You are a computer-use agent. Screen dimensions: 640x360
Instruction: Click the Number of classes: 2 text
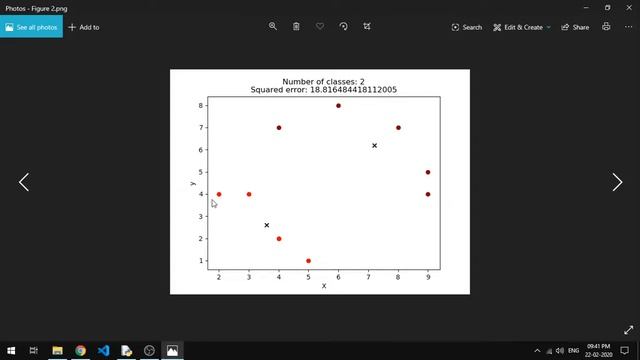point(323,82)
